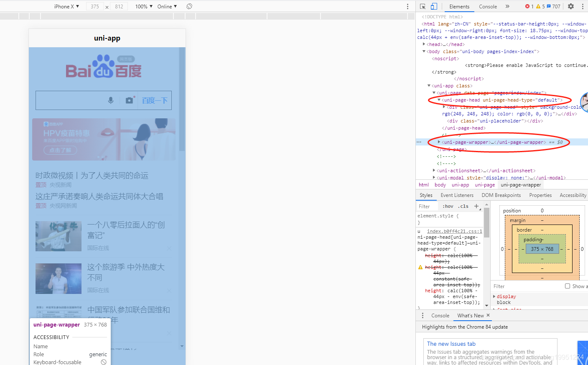Image resolution: width=588 pixels, height=365 pixels.
Task: Click the device width field showing 375
Action: [x=95, y=6]
